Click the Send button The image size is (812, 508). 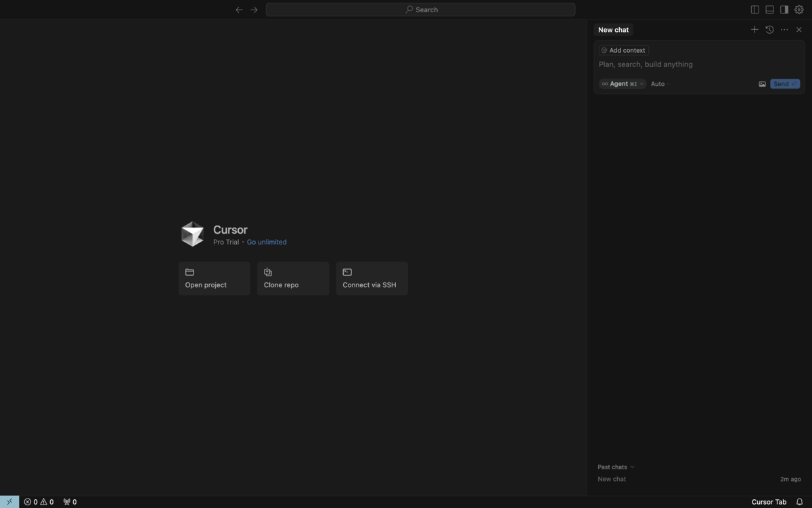coord(785,84)
